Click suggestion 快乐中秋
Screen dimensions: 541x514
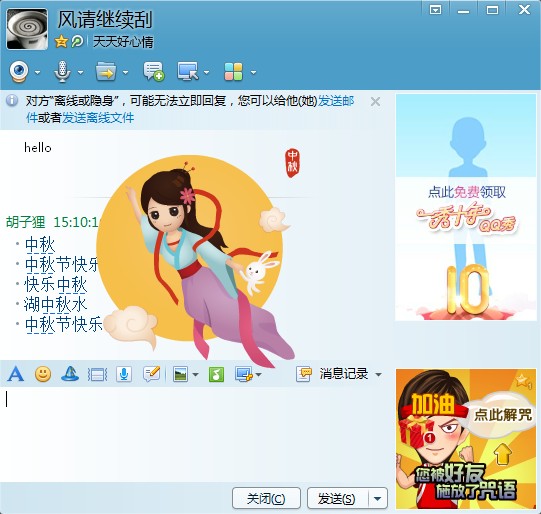(55, 285)
